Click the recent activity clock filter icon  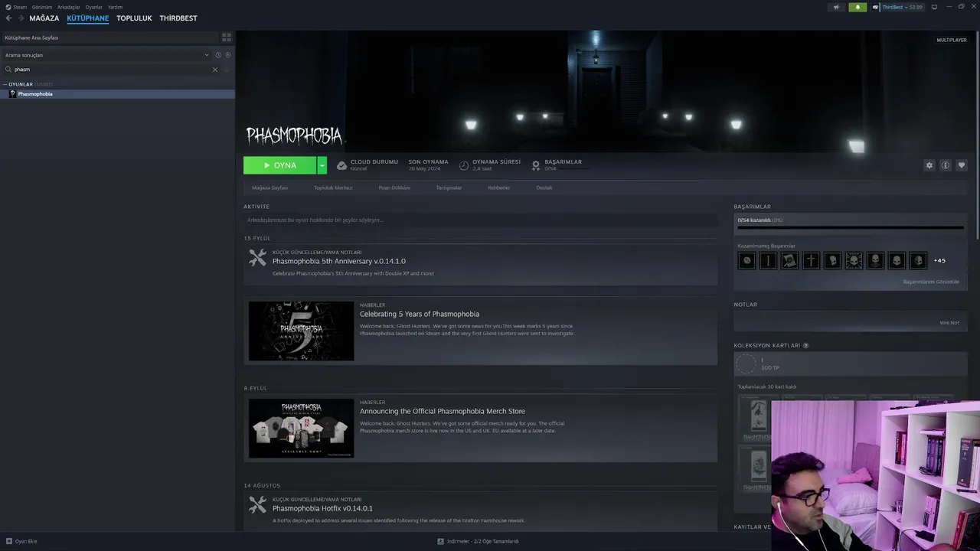coord(218,55)
